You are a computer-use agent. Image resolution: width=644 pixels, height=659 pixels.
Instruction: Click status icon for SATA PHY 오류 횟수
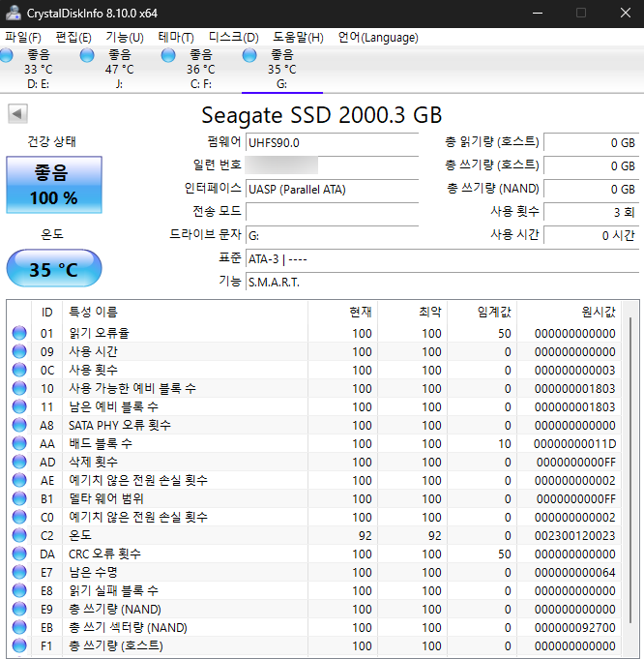pyautogui.click(x=19, y=425)
